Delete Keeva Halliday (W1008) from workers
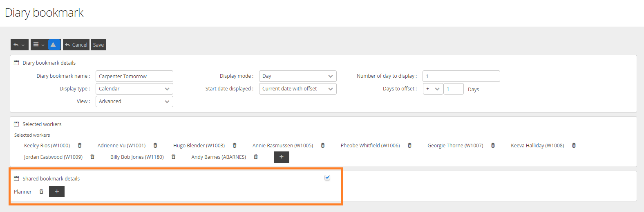Image resolution: width=644 pixels, height=212 pixels. coord(574,145)
